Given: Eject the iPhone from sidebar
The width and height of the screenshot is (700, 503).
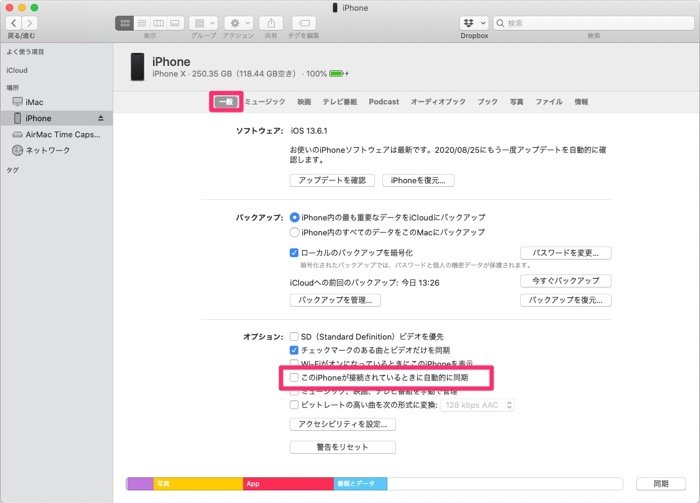Looking at the screenshot, I should tap(100, 118).
